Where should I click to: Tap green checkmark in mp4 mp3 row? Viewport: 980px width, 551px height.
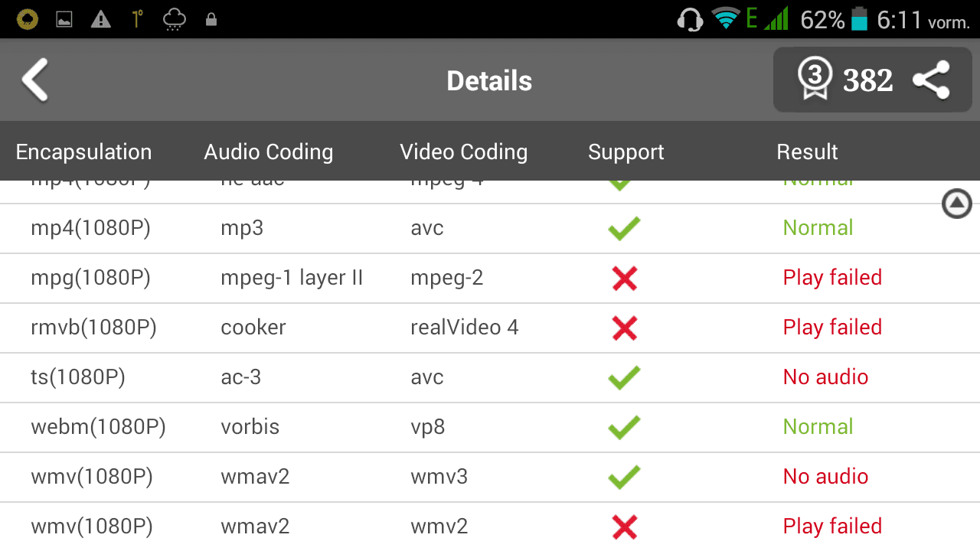[624, 228]
